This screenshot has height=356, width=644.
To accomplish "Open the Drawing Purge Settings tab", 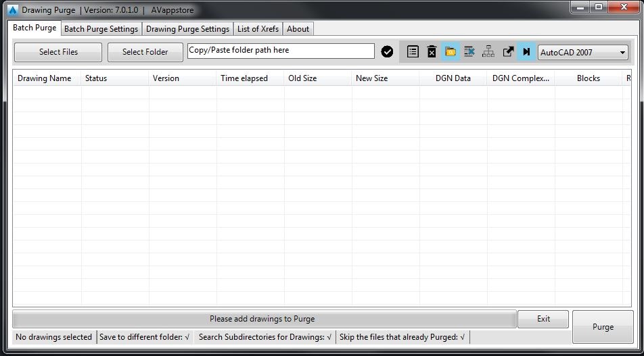I will tap(187, 29).
